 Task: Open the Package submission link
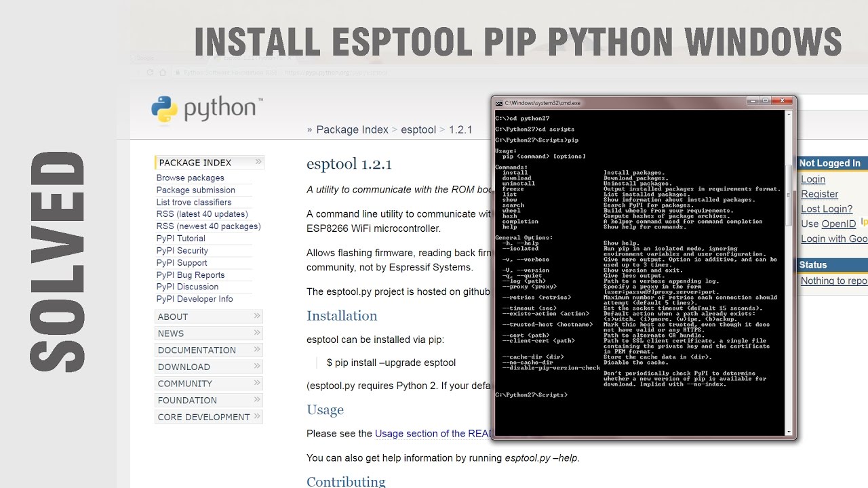click(x=196, y=190)
